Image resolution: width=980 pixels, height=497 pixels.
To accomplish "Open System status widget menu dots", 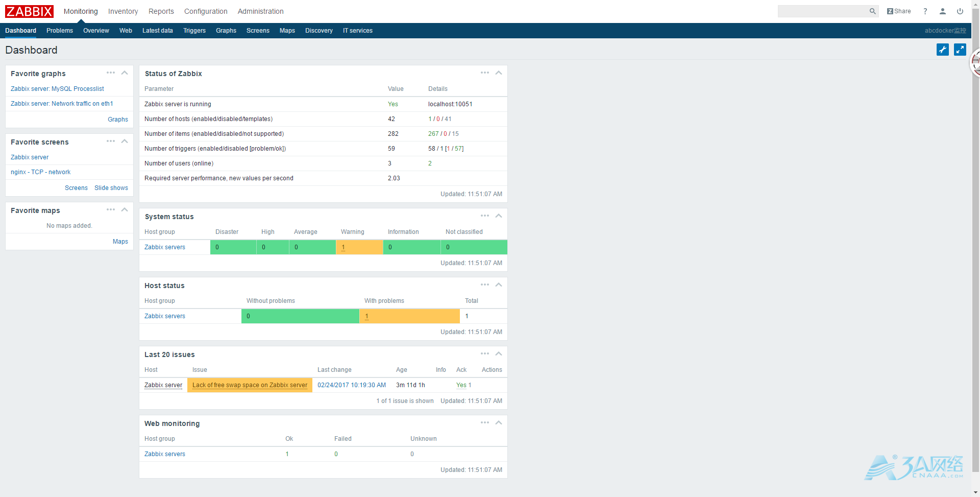I will tap(485, 216).
